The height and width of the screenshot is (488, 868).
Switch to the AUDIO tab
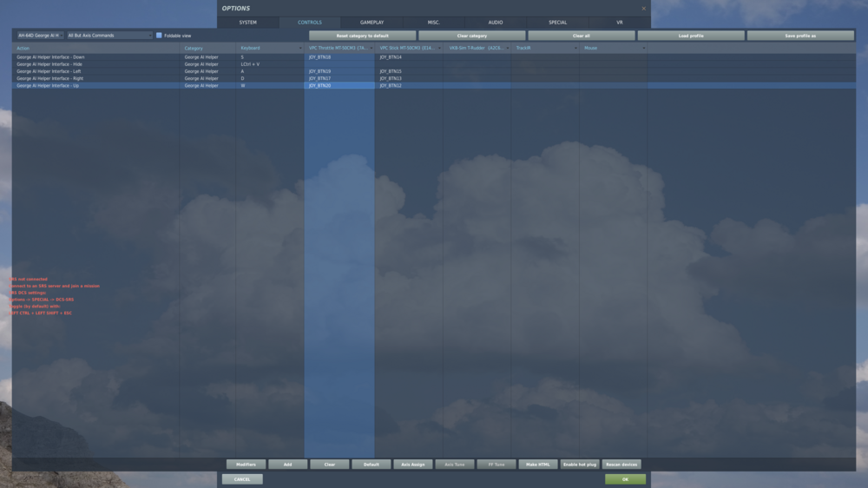496,23
